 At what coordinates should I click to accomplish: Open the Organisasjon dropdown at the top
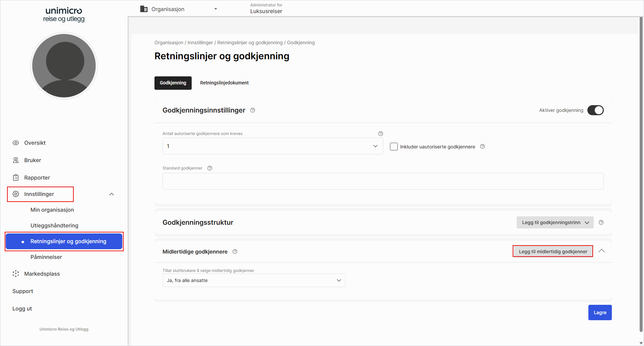(215, 9)
